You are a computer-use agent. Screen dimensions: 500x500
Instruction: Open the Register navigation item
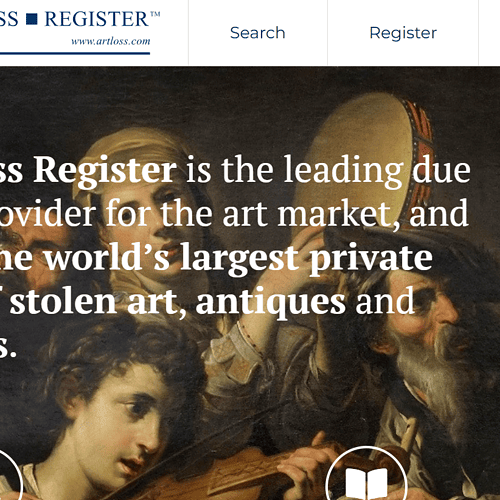(x=403, y=33)
